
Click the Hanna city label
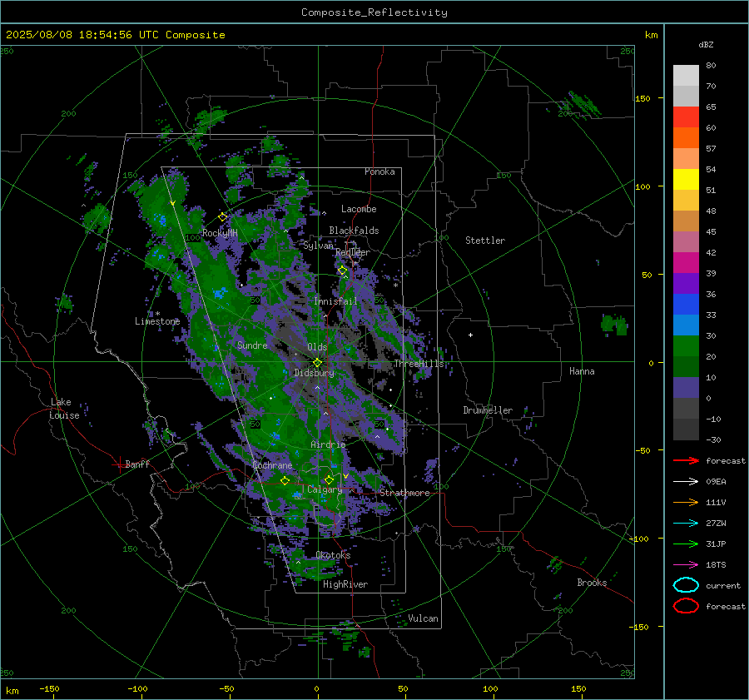pos(582,371)
